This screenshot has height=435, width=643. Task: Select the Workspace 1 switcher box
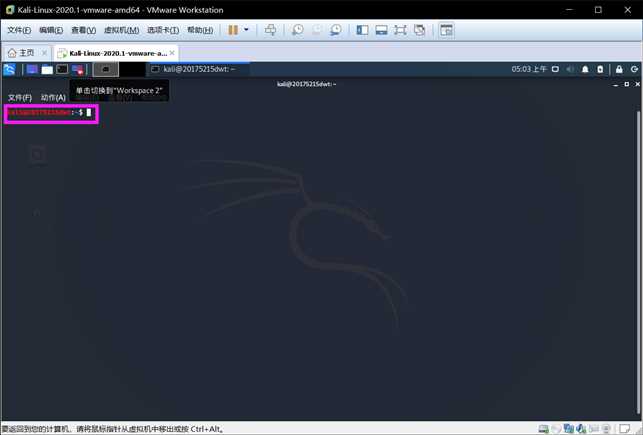tap(106, 69)
